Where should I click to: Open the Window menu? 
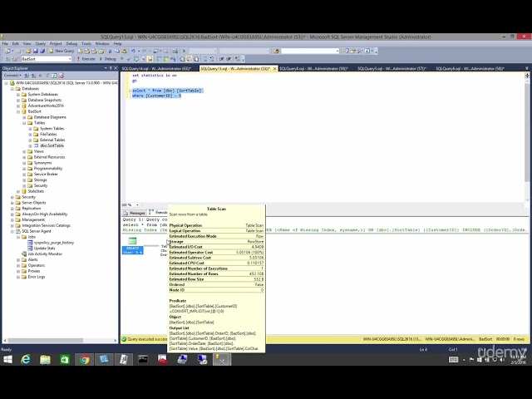click(x=102, y=44)
